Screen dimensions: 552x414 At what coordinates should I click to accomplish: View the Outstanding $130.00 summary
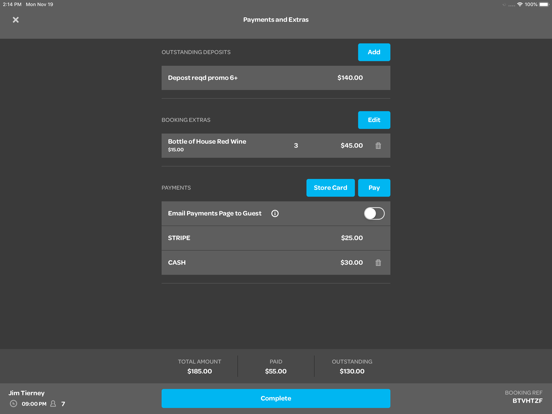tap(352, 366)
